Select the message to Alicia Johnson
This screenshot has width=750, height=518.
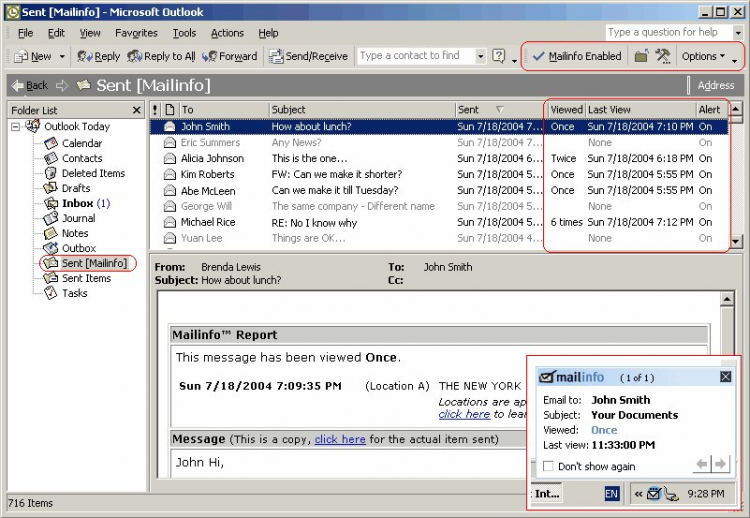tap(439, 158)
